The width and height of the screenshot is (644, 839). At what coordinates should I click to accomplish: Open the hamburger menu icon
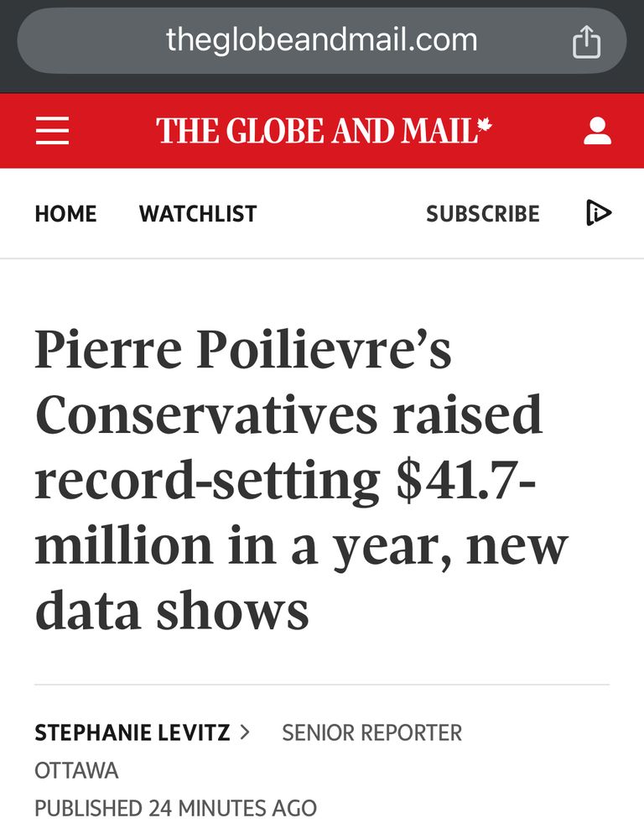53,131
